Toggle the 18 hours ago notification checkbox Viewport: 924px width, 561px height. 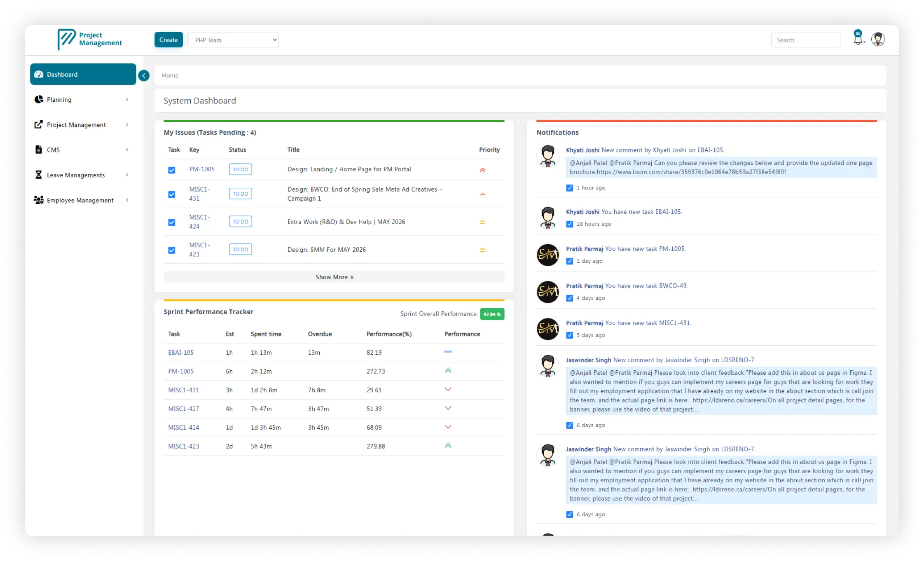pos(570,224)
